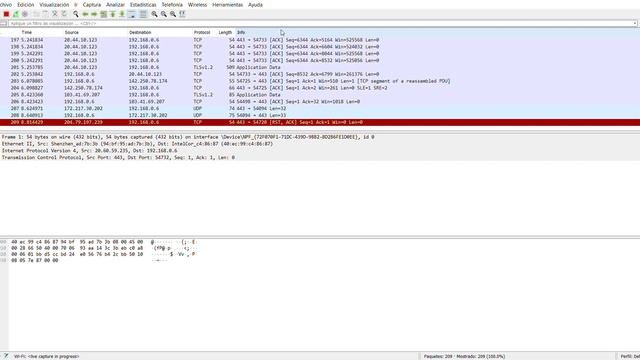Open the Herramientas menu
The height and width of the screenshot is (360, 640).
pyautogui.click(x=227, y=5)
